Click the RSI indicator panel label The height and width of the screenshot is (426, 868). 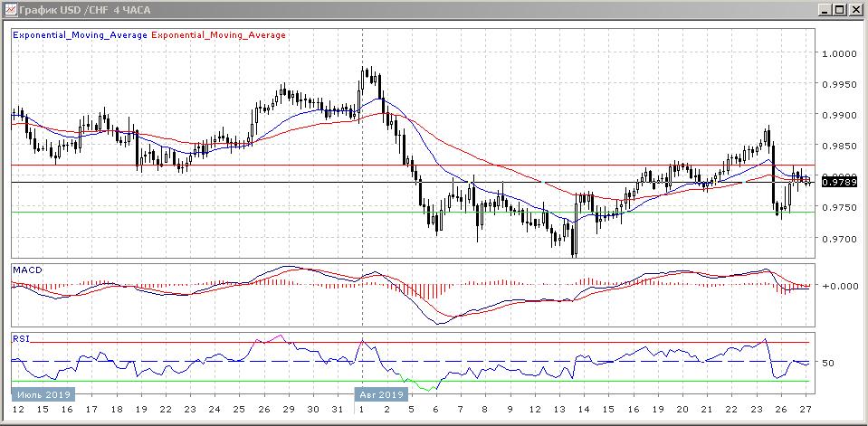pos(21,338)
